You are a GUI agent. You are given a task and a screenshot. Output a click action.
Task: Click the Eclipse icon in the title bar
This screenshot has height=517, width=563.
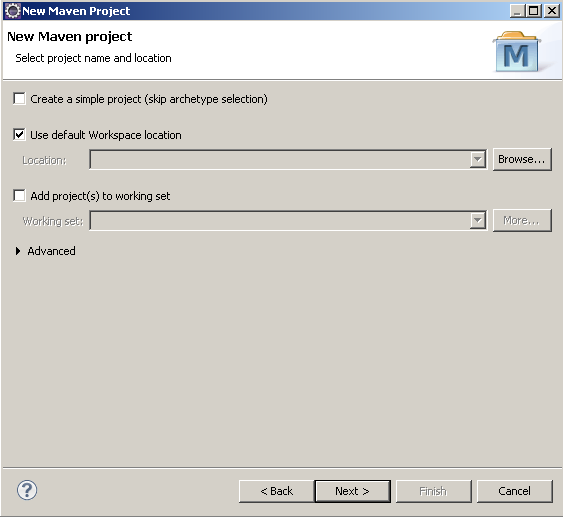pos(13,11)
